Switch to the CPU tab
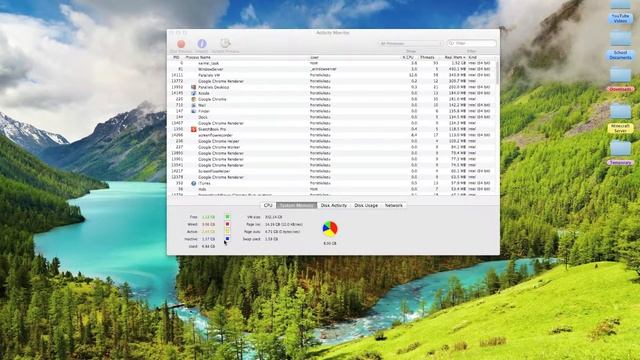The width and height of the screenshot is (640, 360). coord(268,205)
